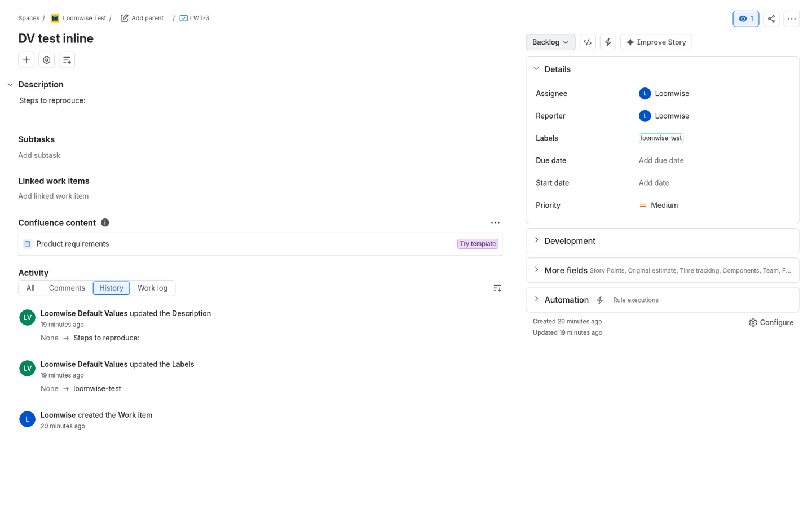Click the AI list-sparkle icon under title
Image resolution: width=812 pixels, height=508 pixels.
tap(67, 60)
